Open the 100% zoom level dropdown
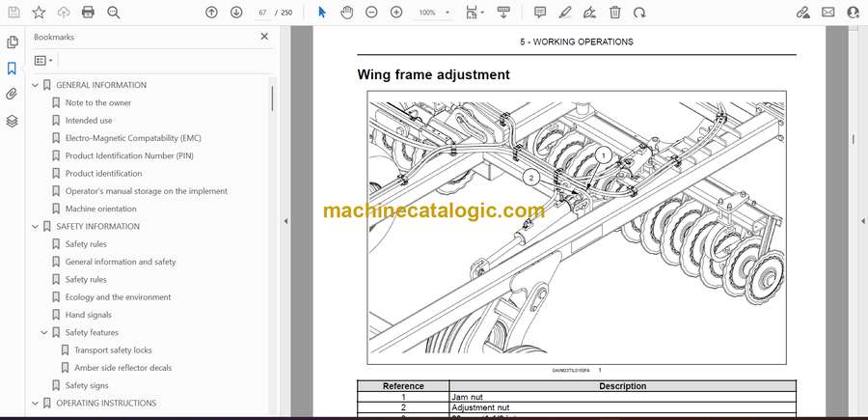The image size is (868, 420). pyautogui.click(x=435, y=13)
